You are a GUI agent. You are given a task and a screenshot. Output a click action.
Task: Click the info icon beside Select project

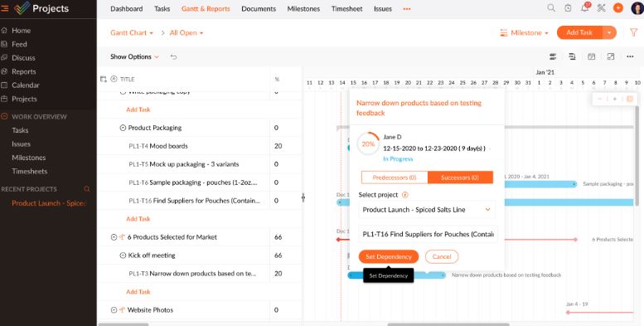point(405,195)
